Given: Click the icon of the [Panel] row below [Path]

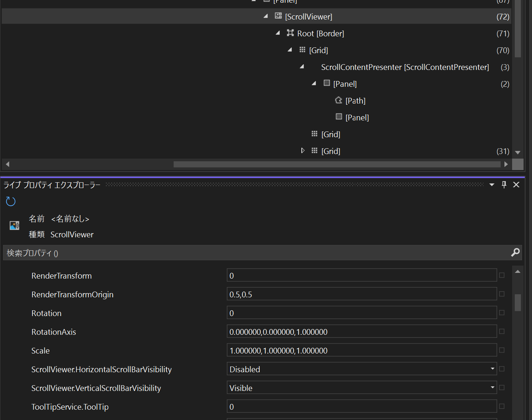Looking at the screenshot, I should [x=339, y=117].
